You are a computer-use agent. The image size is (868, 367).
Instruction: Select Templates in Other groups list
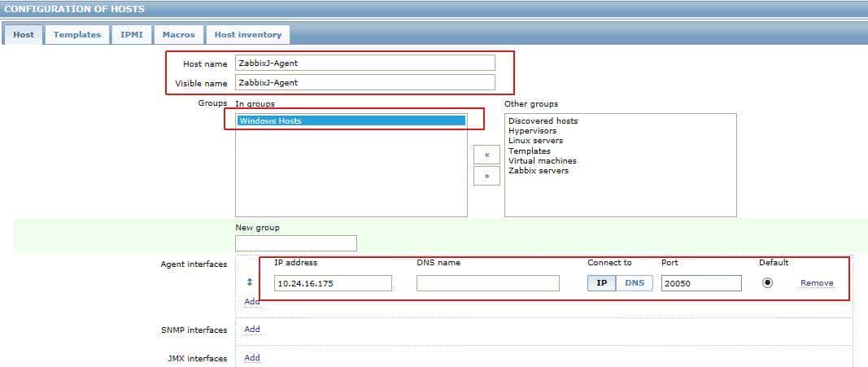pyautogui.click(x=530, y=151)
